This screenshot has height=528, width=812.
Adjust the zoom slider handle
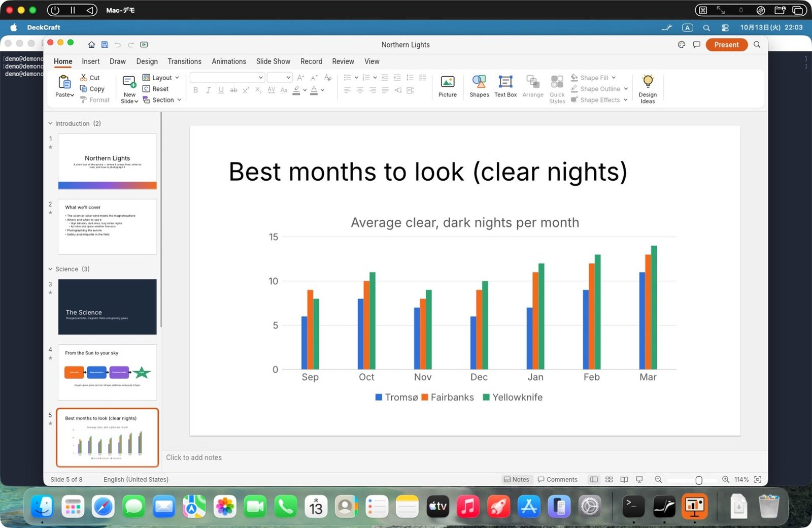[699, 480]
